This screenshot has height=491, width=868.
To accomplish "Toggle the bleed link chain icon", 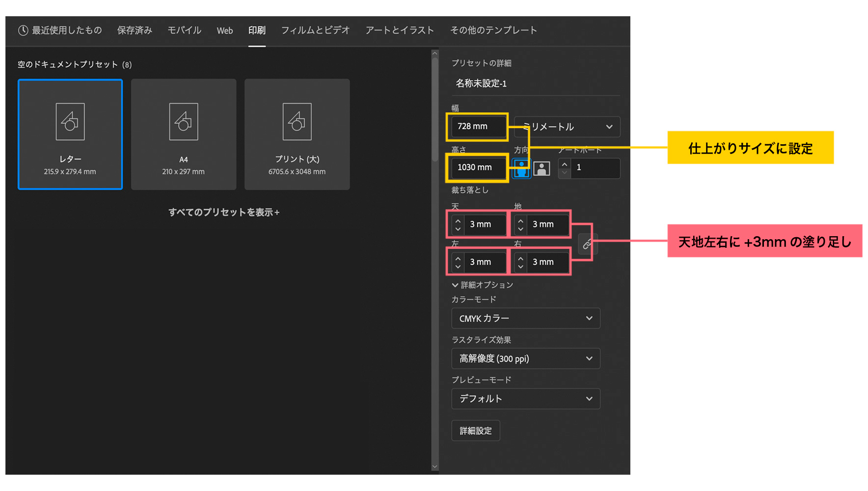I will [x=587, y=244].
